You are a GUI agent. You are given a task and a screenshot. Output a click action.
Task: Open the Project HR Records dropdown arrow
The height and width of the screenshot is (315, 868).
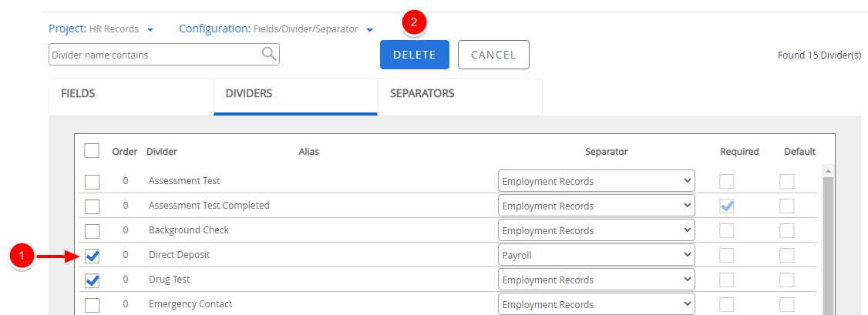[150, 30]
